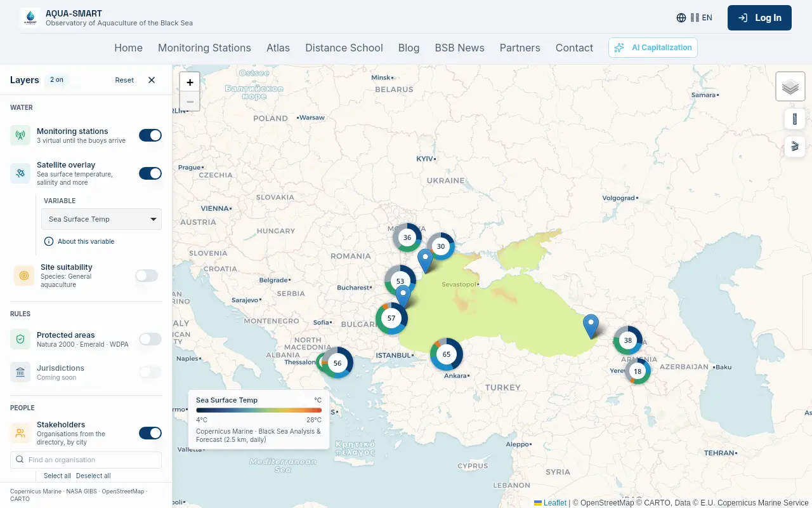Screen dimensions: 812x508
Task: Toggle Monitoring stations layer off
Action: [150, 135]
